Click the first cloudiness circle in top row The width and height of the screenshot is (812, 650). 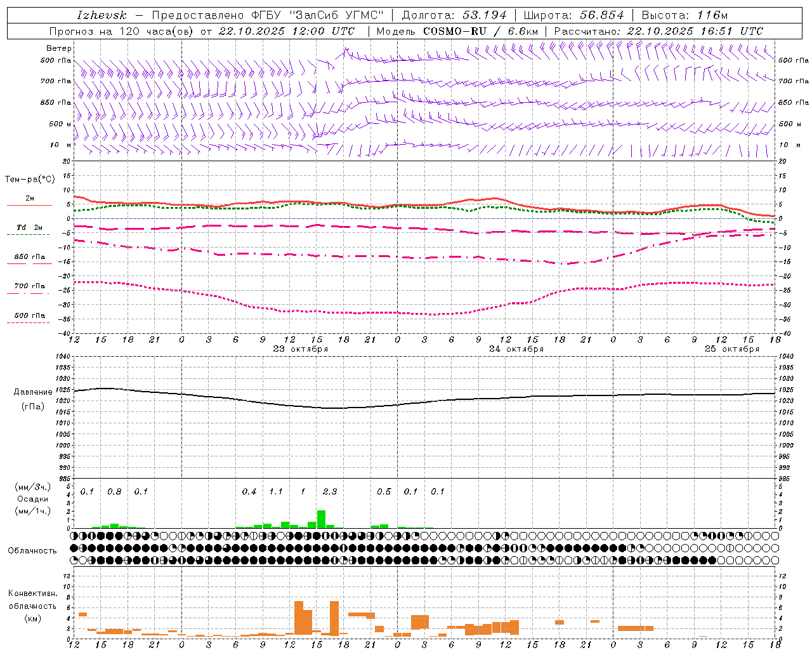coord(74,536)
